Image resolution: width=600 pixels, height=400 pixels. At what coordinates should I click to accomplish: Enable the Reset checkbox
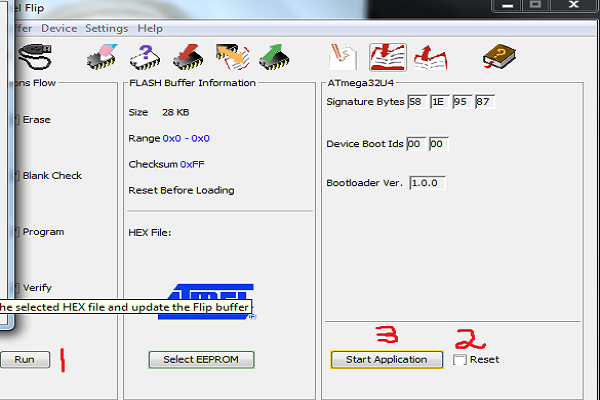point(460,360)
